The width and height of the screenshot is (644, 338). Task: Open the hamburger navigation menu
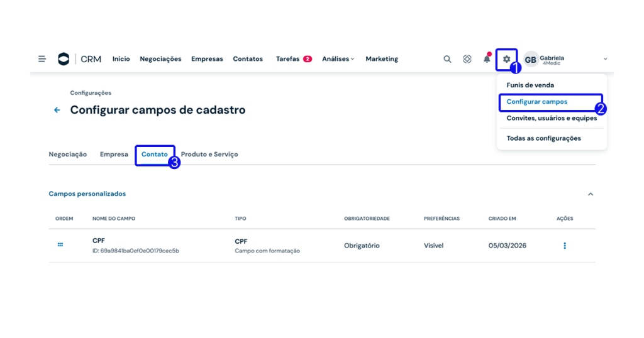[42, 59]
